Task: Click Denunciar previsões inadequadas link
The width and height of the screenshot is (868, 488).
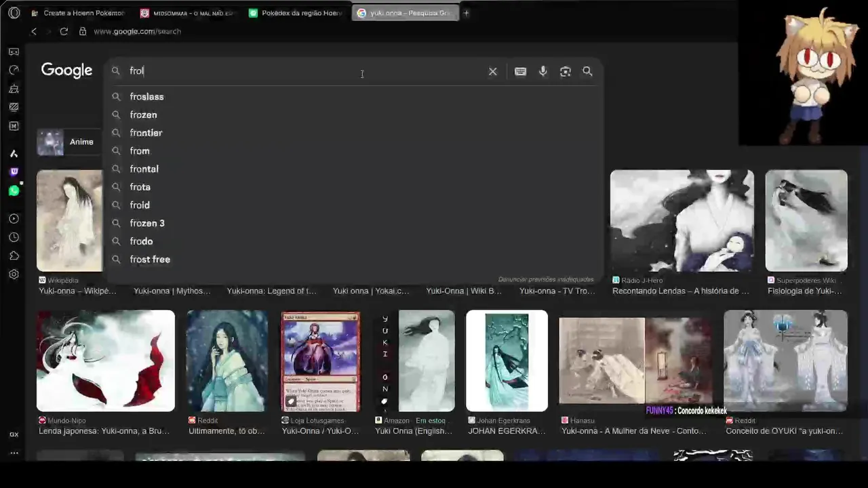Action: tap(546, 279)
